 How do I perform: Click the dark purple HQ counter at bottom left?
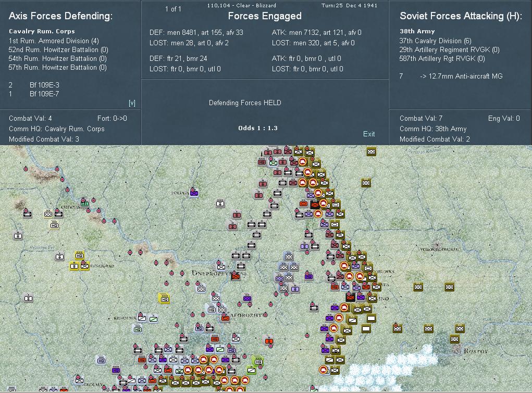point(116,370)
